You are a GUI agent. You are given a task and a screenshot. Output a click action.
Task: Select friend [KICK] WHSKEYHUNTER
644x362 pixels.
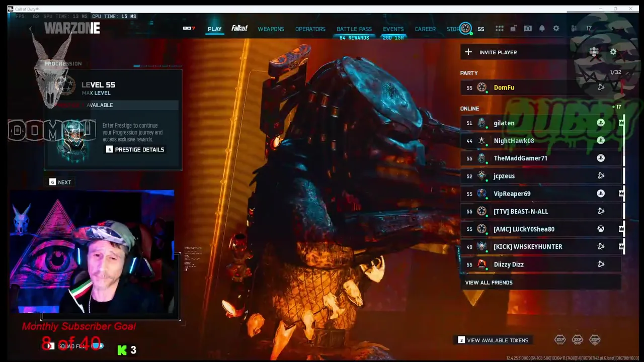click(540, 247)
